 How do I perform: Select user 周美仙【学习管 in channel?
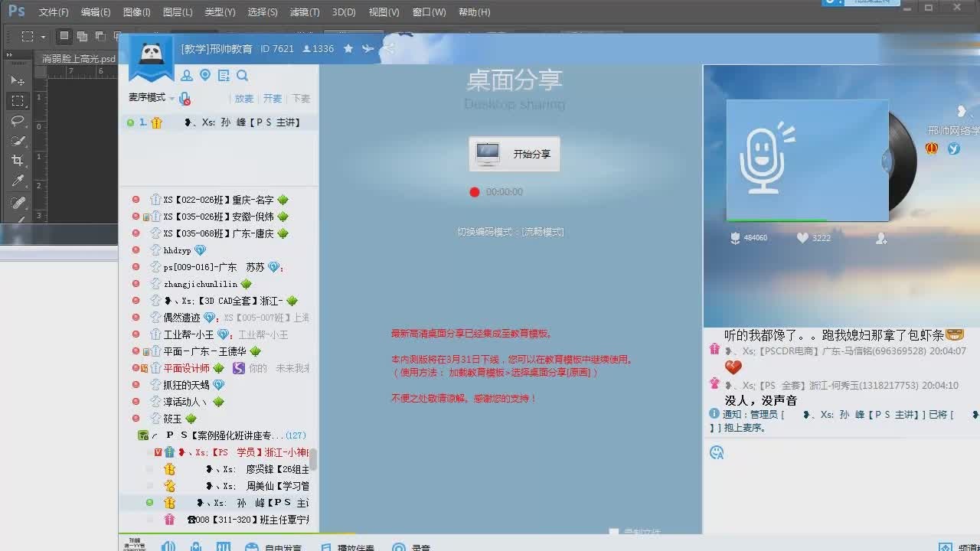click(x=257, y=486)
